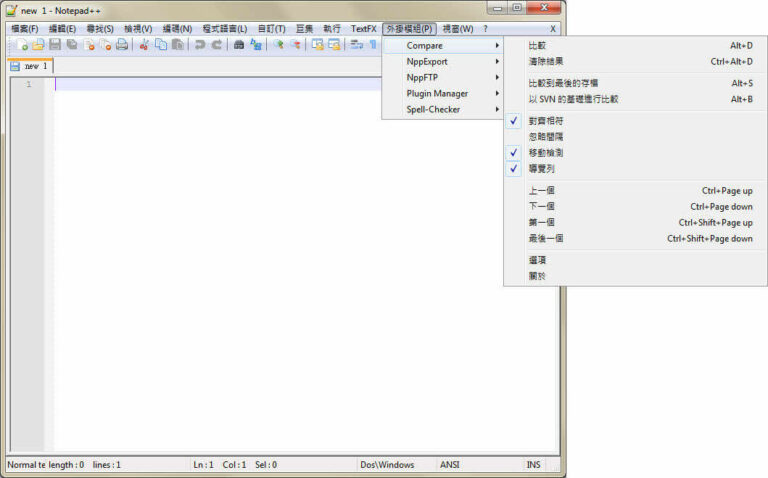This screenshot has height=478, width=768.
Task: Click the Redo arrow icon
Action: tap(216, 45)
